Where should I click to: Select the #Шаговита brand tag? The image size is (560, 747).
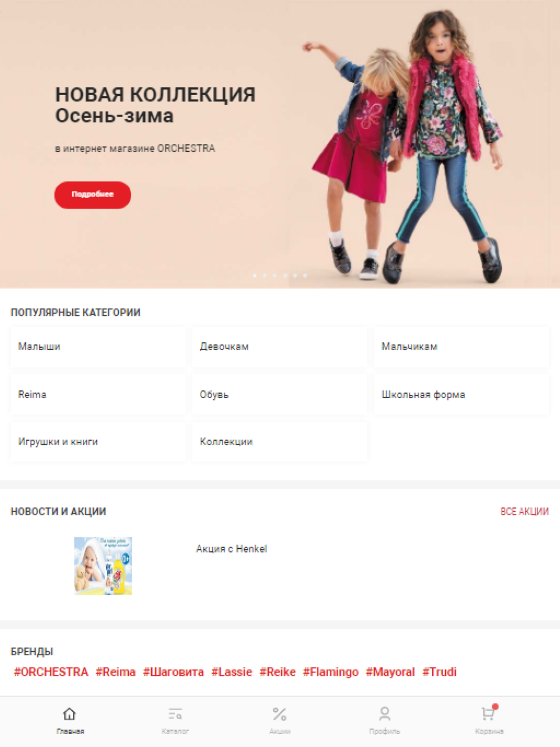click(x=173, y=672)
